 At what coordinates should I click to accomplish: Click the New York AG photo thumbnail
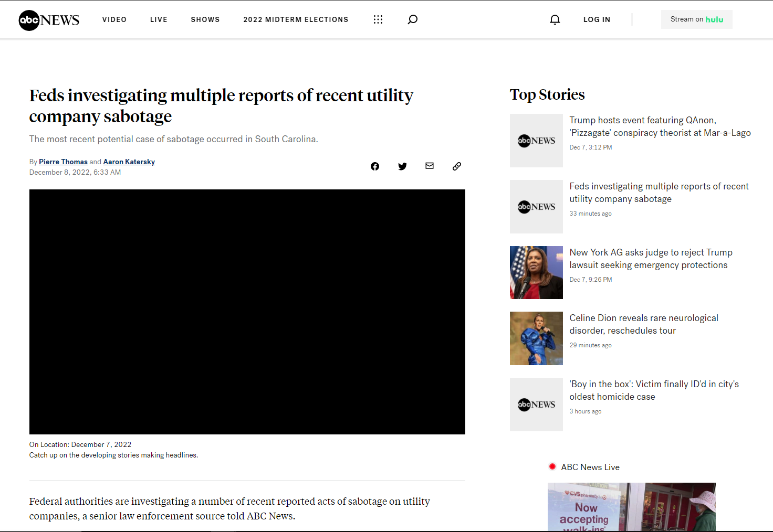point(536,273)
